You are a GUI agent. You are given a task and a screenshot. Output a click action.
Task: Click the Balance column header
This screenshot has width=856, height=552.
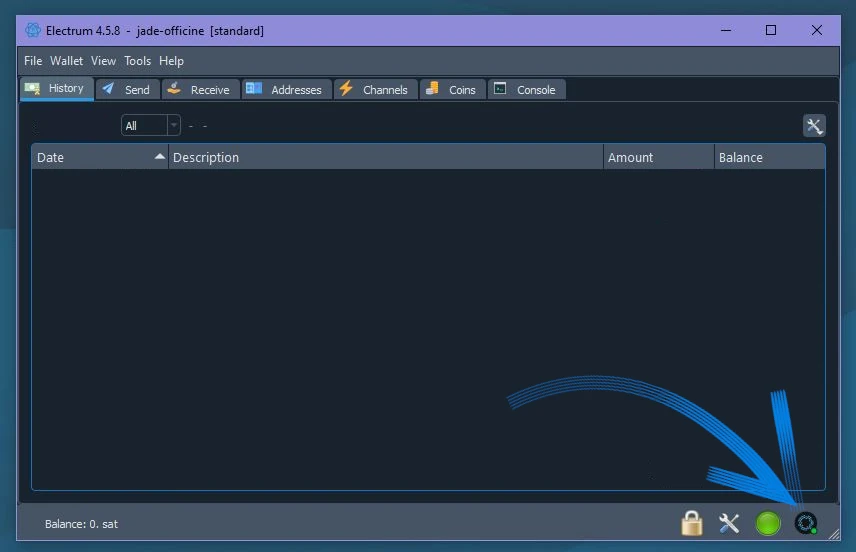[768, 157]
